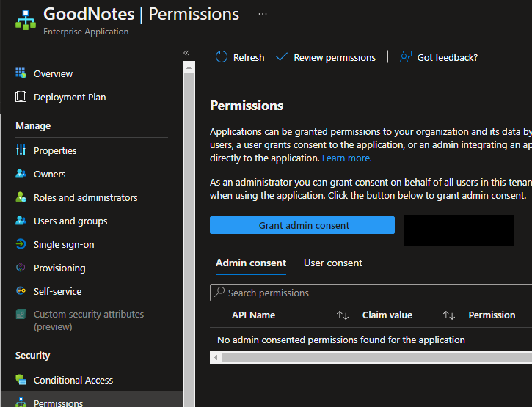This screenshot has width=532, height=407.
Task: Click the Single sign-on arrow icon
Action: tap(21, 244)
